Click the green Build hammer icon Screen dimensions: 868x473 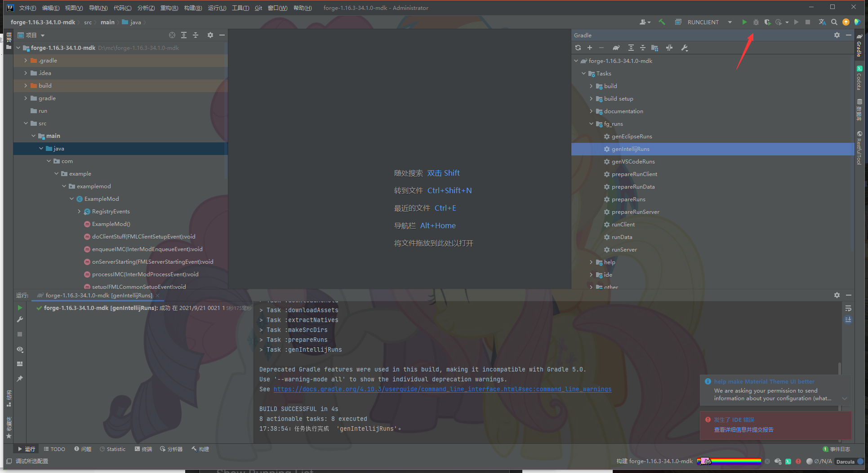(x=662, y=22)
